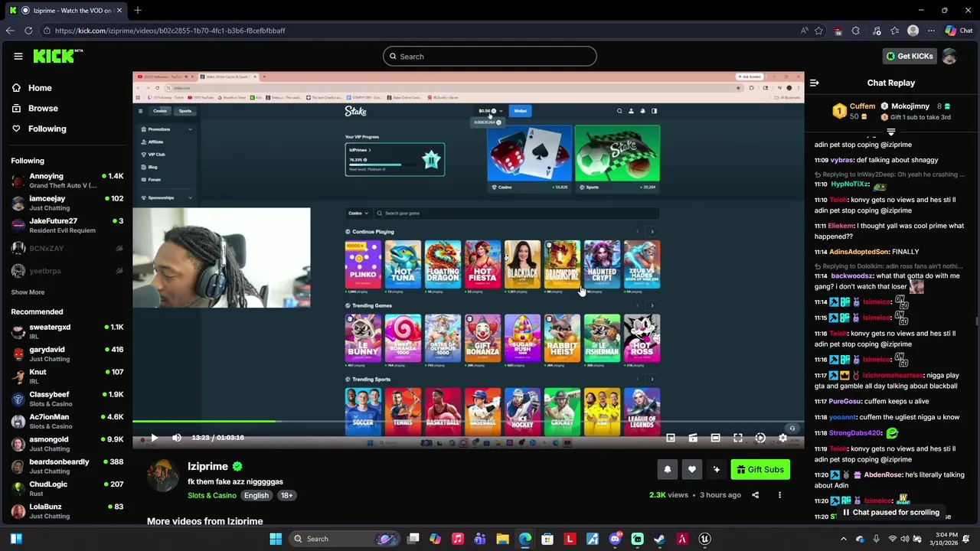This screenshot has width=980, height=551.
Task: Follow Iziprime with heart icon
Action: tap(692, 470)
